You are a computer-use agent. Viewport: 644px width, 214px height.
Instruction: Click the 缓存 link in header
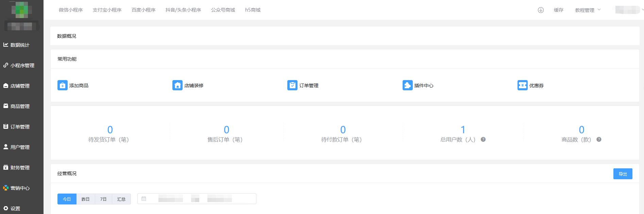[x=558, y=10]
